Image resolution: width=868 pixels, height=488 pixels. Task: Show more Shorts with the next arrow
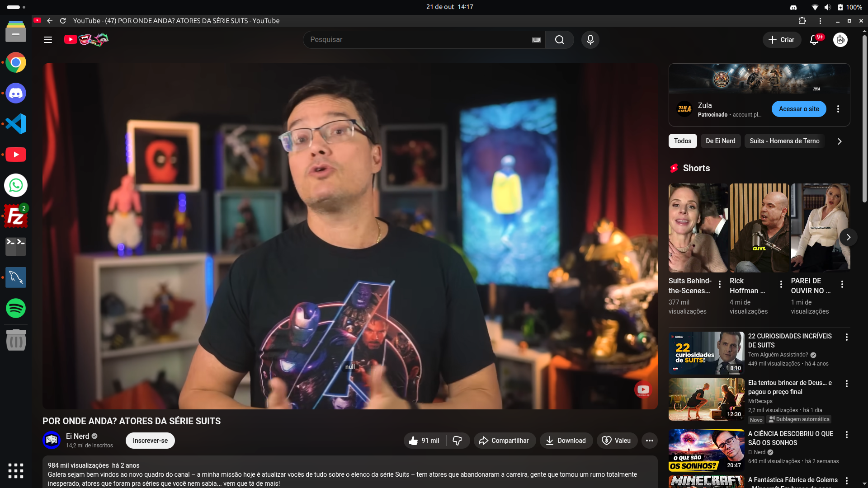(848, 237)
